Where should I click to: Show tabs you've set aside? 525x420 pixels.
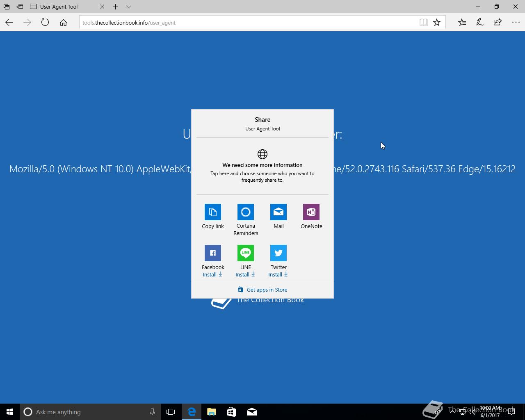(x=6, y=7)
